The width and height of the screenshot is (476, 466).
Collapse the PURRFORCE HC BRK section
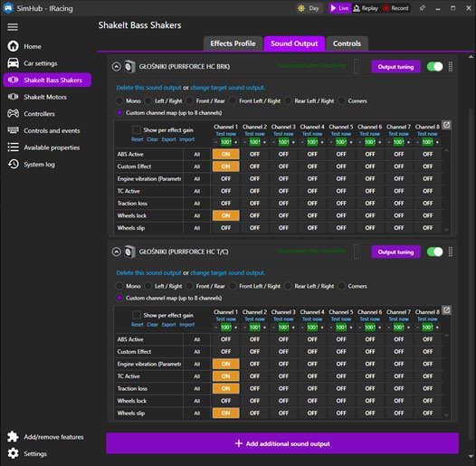click(116, 66)
